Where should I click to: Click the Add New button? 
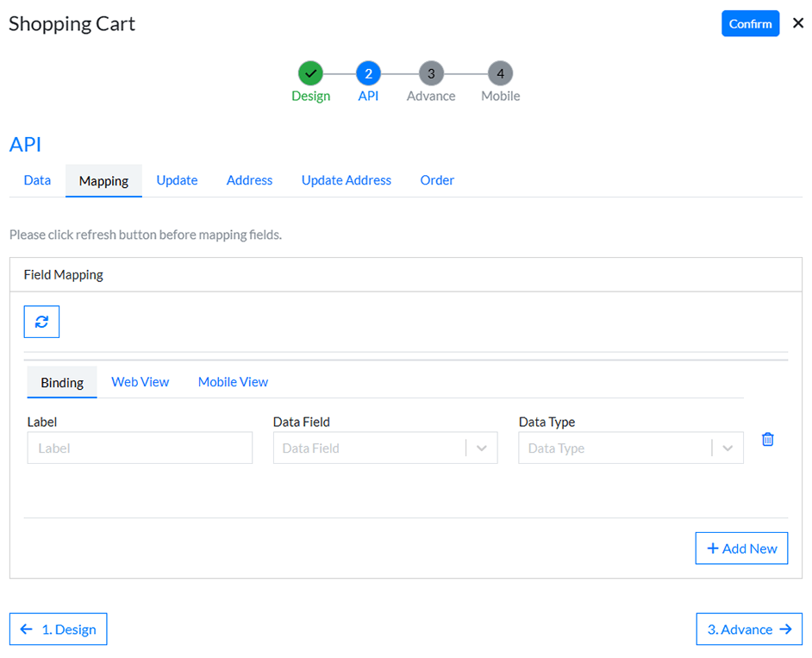(x=741, y=548)
